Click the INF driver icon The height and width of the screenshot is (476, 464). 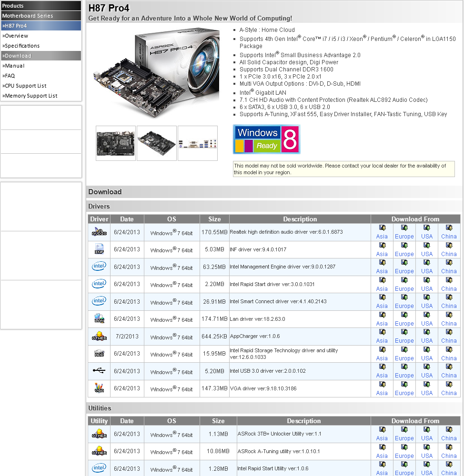99,249
